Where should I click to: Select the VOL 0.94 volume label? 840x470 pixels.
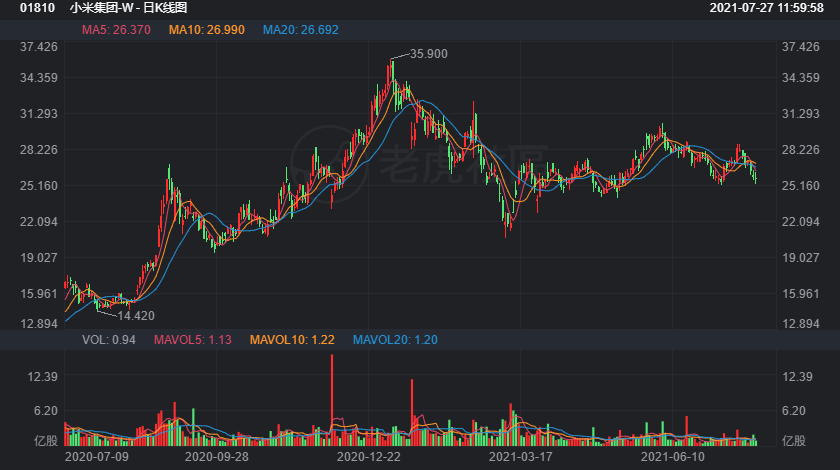pos(109,340)
